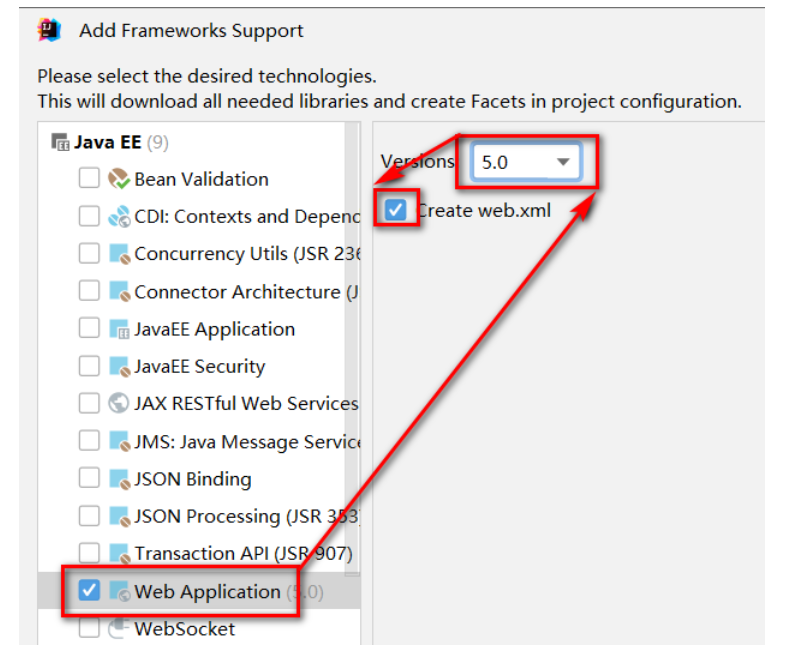
Task: Select the JavaEE Security row label
Action: pos(200,367)
